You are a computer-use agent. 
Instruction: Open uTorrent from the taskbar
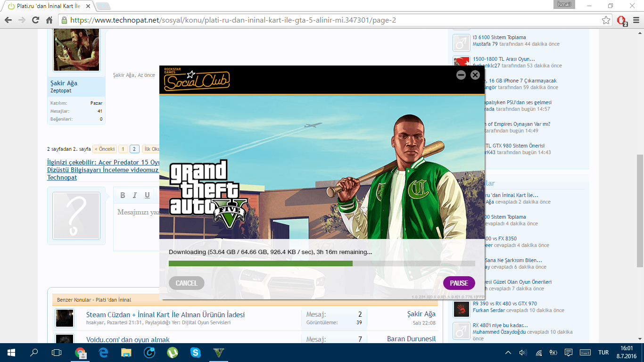pyautogui.click(x=173, y=352)
